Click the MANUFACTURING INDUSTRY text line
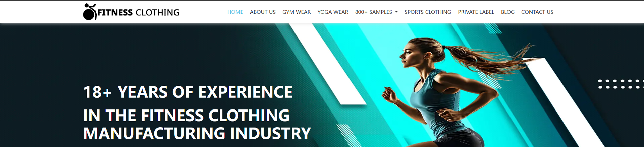 (x=197, y=133)
